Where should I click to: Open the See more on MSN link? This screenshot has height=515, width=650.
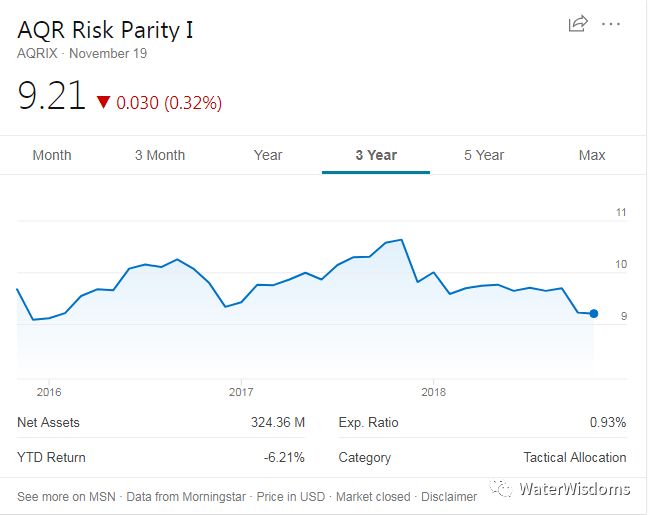coord(66,496)
